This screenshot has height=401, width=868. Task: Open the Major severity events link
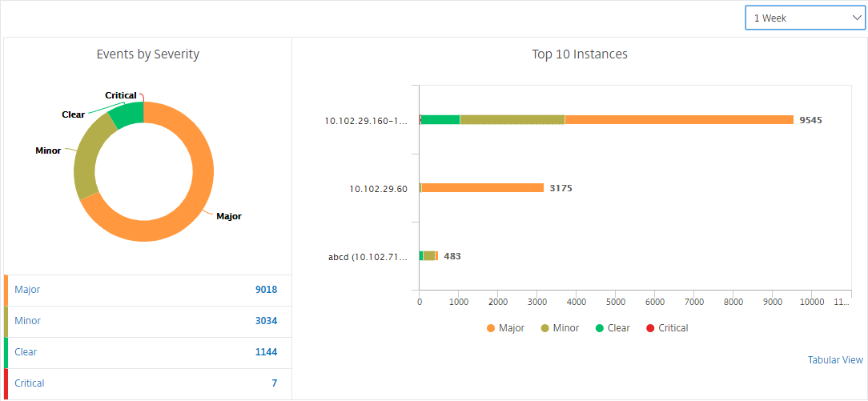tap(27, 289)
